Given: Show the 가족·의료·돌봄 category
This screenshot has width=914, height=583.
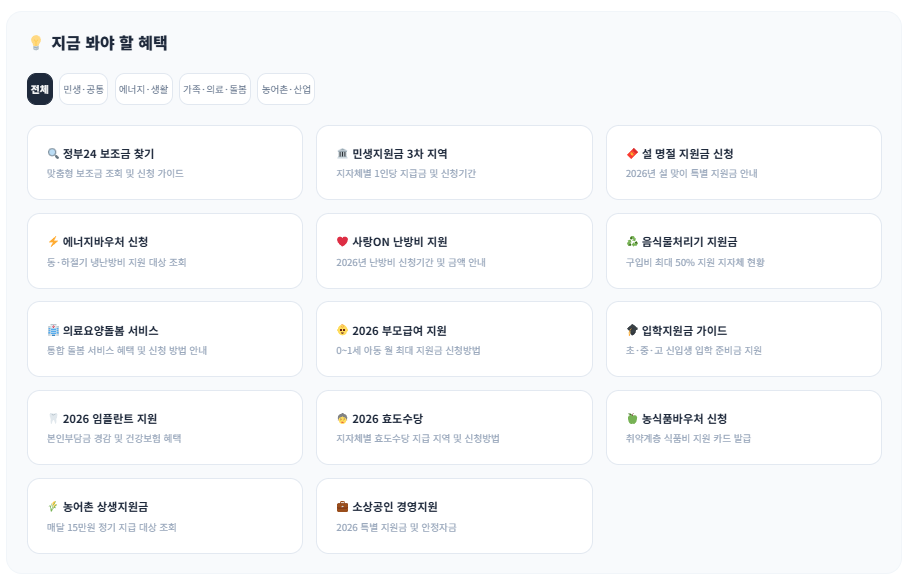Looking at the screenshot, I should (215, 89).
